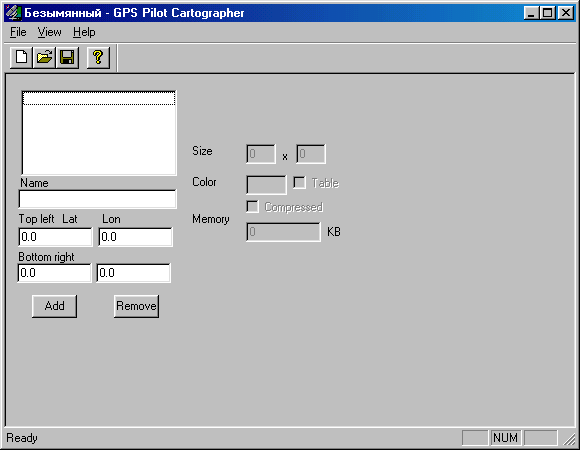Create a new document with toolbar icon
The image size is (580, 450).
[x=21, y=57]
